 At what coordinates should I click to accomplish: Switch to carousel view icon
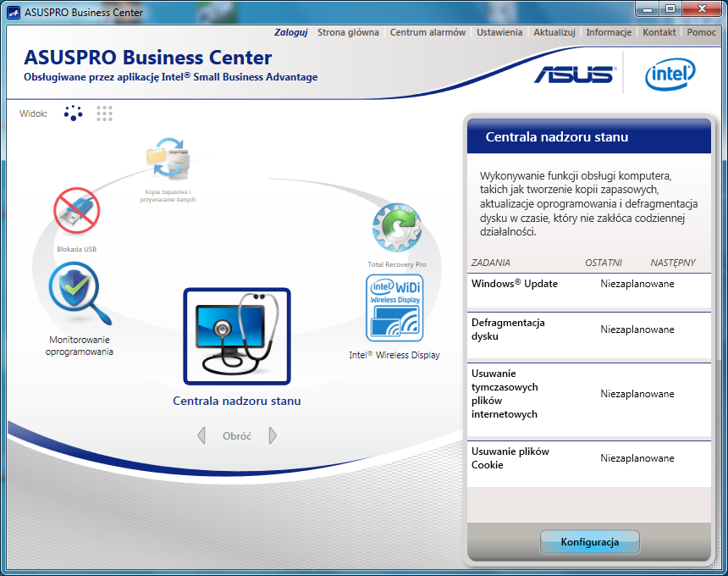74,113
